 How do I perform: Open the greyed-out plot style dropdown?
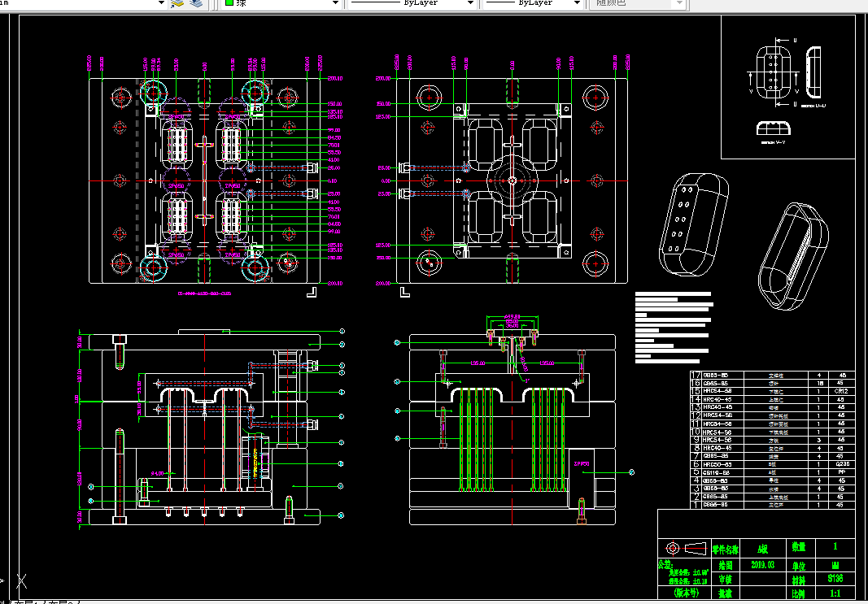[x=680, y=2]
